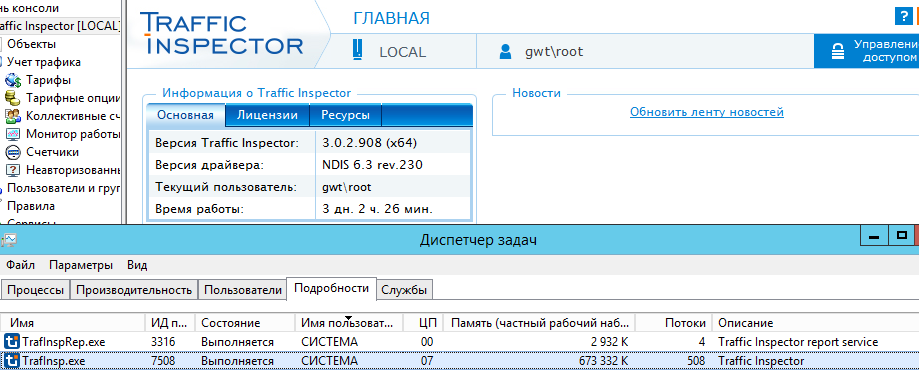
Task: Switch to the Производительность tab
Action: point(134,290)
